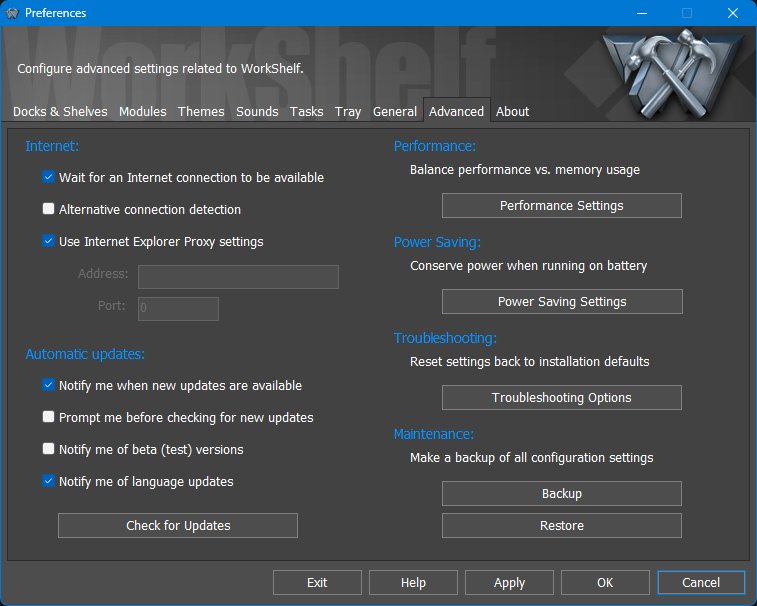Click the Performance: section heading

point(435,146)
